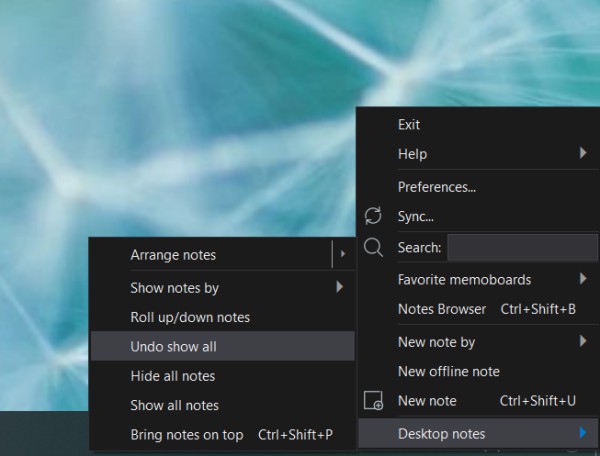Viewport: 600px width, 456px height.
Task: Open Notes Browser entry
Action: (x=478, y=309)
